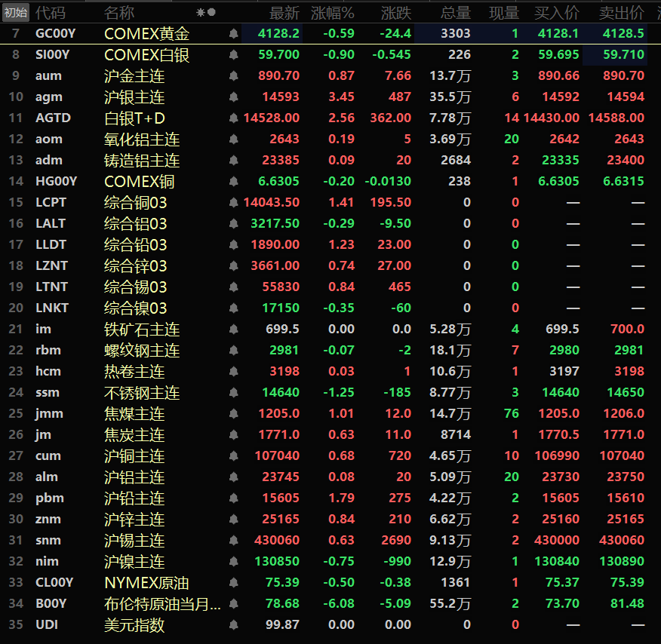The height and width of the screenshot is (644, 661).
Task: Click bell icon beside 白银T+D
Action: (234, 118)
